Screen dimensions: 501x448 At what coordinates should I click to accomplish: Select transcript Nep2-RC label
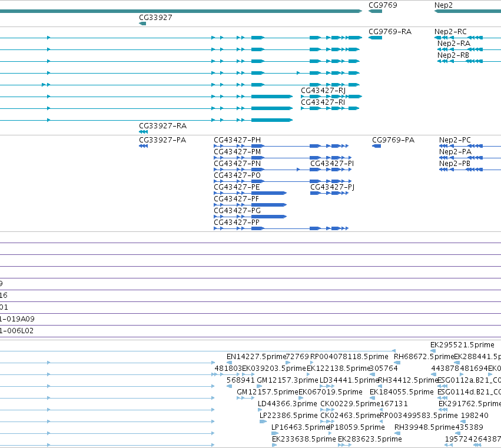click(450, 32)
